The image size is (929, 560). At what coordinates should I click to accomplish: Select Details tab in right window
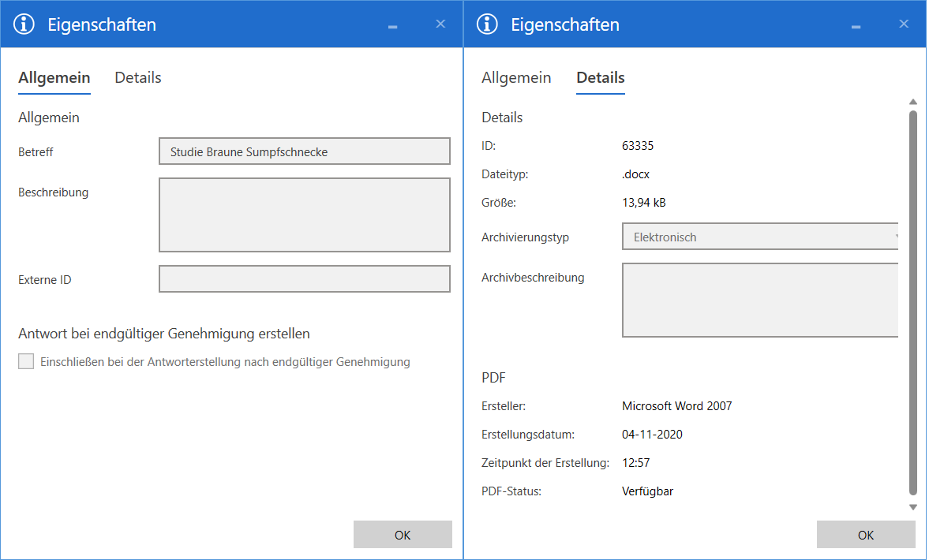(601, 78)
